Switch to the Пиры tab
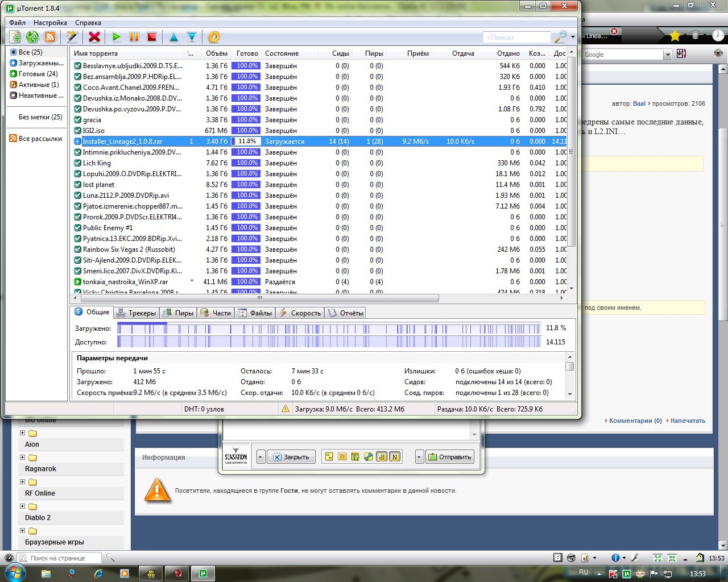The width and height of the screenshot is (728, 582). coord(178,313)
